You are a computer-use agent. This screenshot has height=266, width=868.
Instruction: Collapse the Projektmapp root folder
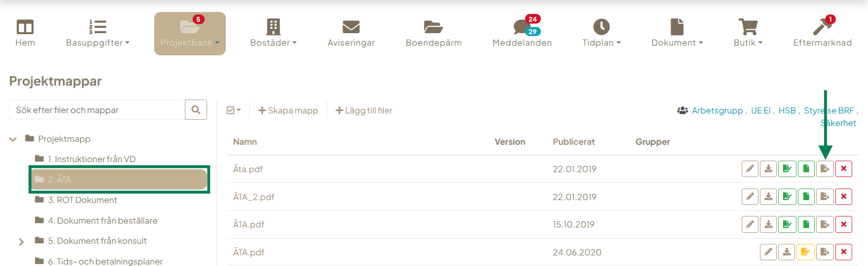13,139
